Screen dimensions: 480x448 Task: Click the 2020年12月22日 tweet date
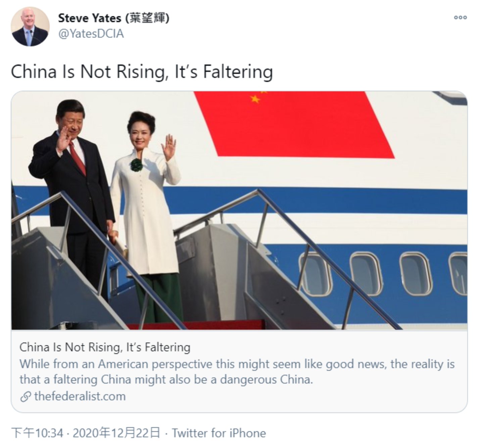click(x=116, y=433)
